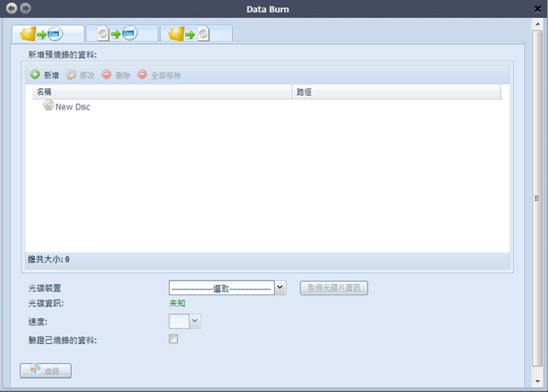Image resolution: width=548 pixels, height=392 pixels.
Task: Click the 未知 disc info text
Action: [177, 303]
